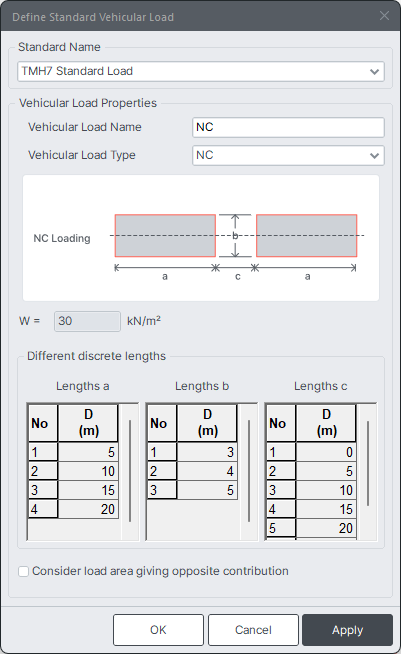Image resolution: width=401 pixels, height=654 pixels.
Task: Apply the vehicular load settings
Action: [x=348, y=629]
